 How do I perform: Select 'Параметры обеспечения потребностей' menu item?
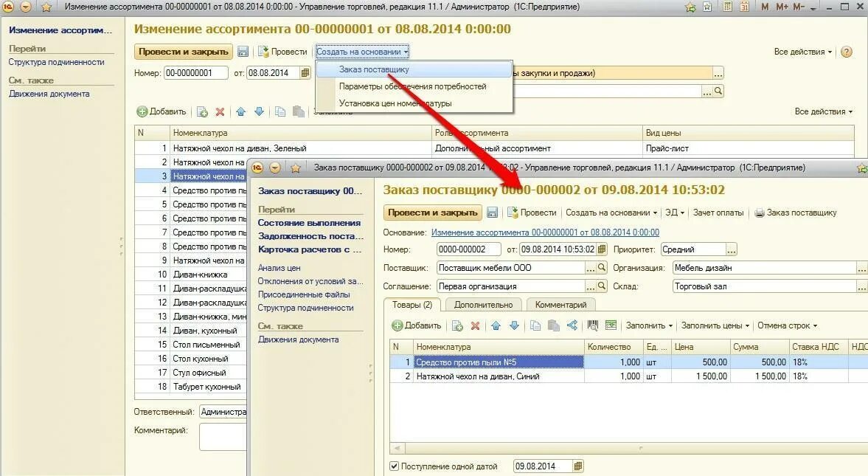(414, 86)
